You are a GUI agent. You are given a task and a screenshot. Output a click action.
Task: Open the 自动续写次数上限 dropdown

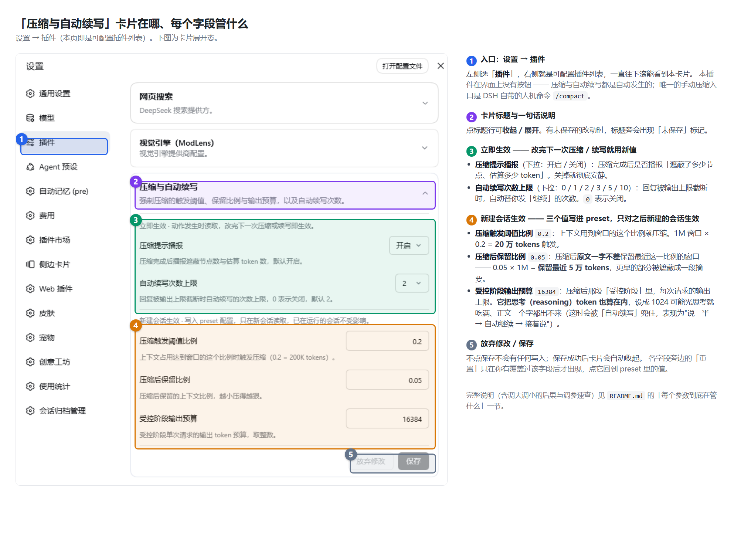point(412,283)
